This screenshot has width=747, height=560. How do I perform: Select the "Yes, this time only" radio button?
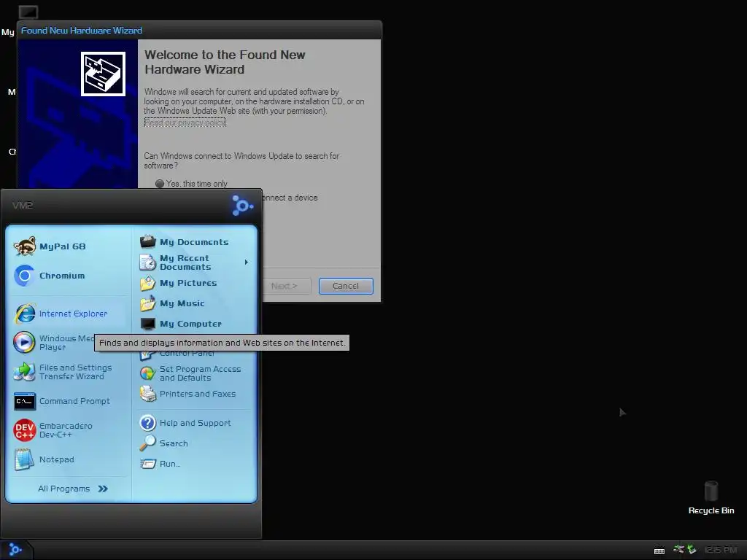point(160,184)
